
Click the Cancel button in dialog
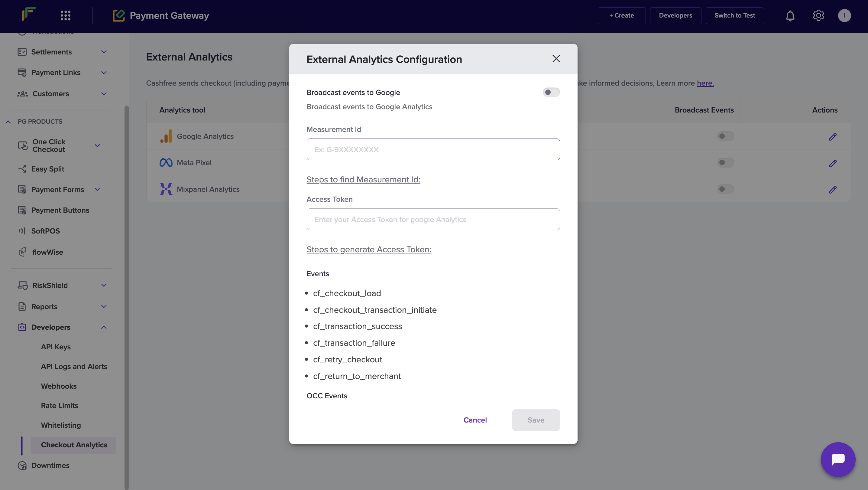[x=475, y=420]
